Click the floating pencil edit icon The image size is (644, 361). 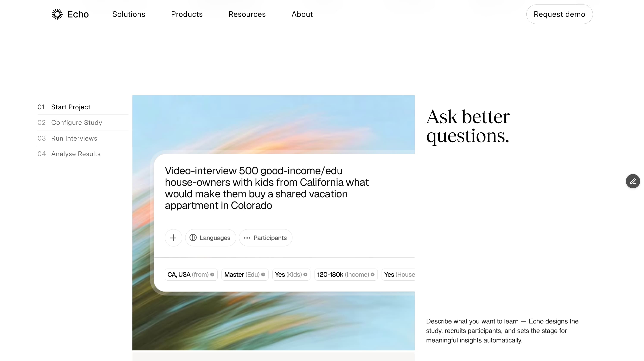(x=633, y=181)
